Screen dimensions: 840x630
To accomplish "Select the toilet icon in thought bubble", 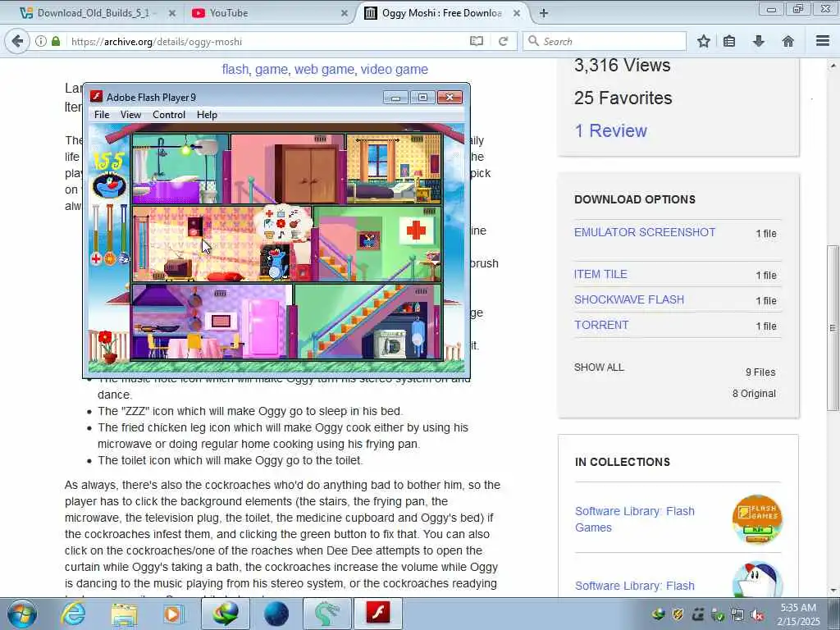I will (295, 234).
